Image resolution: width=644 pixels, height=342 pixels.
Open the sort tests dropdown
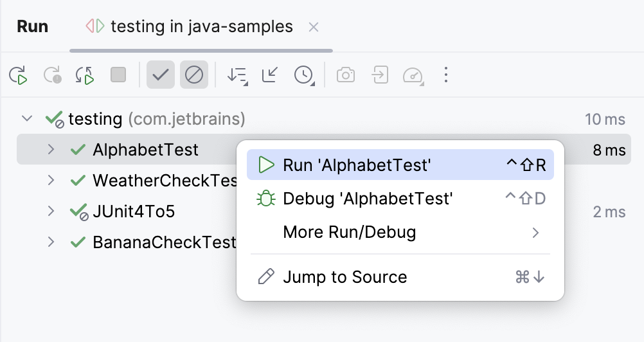[237, 75]
